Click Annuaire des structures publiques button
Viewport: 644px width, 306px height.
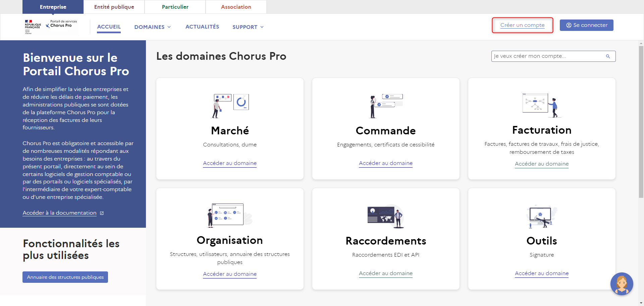(65, 277)
